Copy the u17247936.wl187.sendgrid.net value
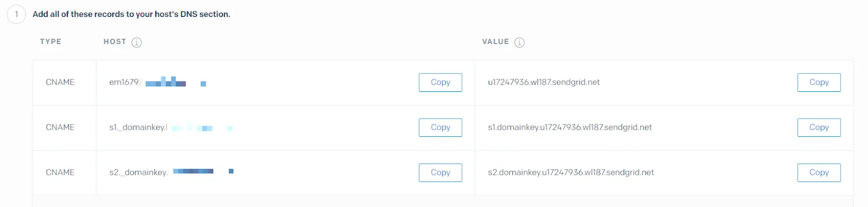 point(819,83)
